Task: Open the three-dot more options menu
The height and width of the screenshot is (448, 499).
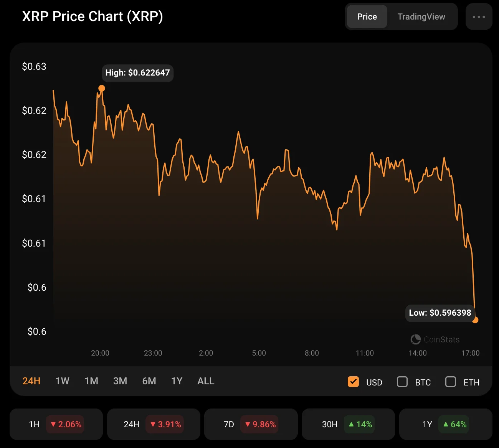Action: [x=479, y=17]
